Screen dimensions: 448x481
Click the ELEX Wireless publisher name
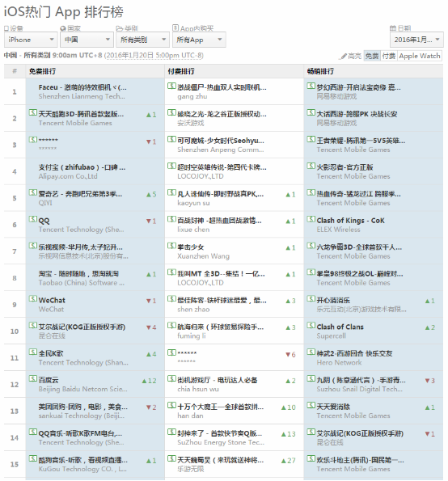[339, 230]
